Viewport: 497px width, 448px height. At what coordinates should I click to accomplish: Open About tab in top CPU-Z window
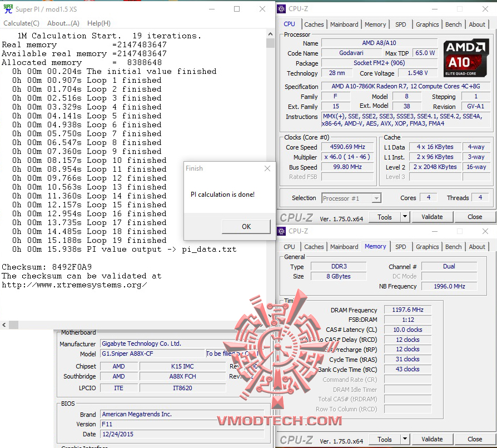click(x=477, y=24)
